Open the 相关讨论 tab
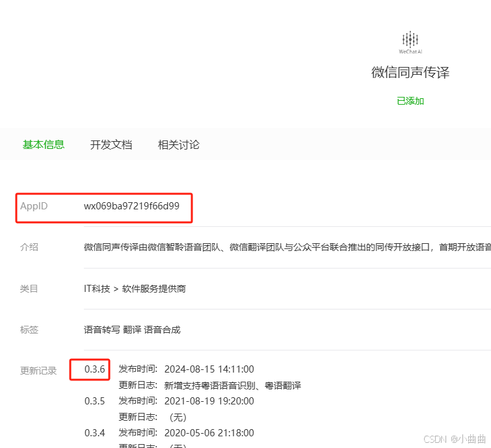 coord(178,144)
